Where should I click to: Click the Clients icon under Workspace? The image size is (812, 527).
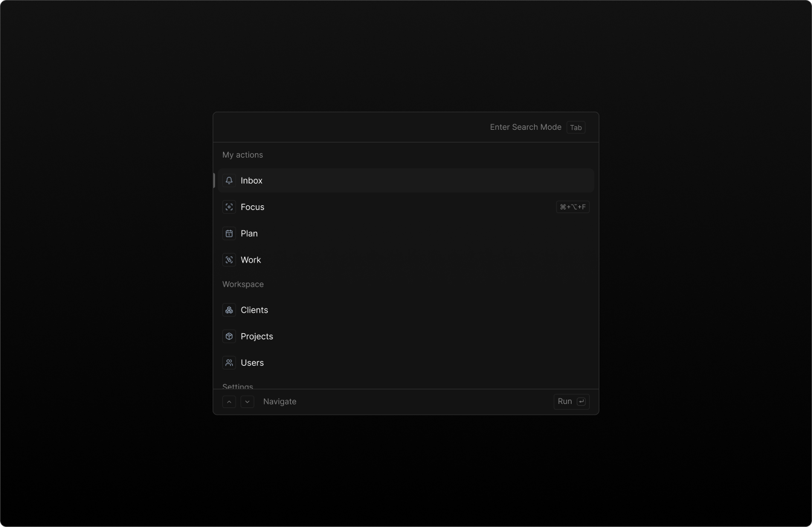point(229,310)
